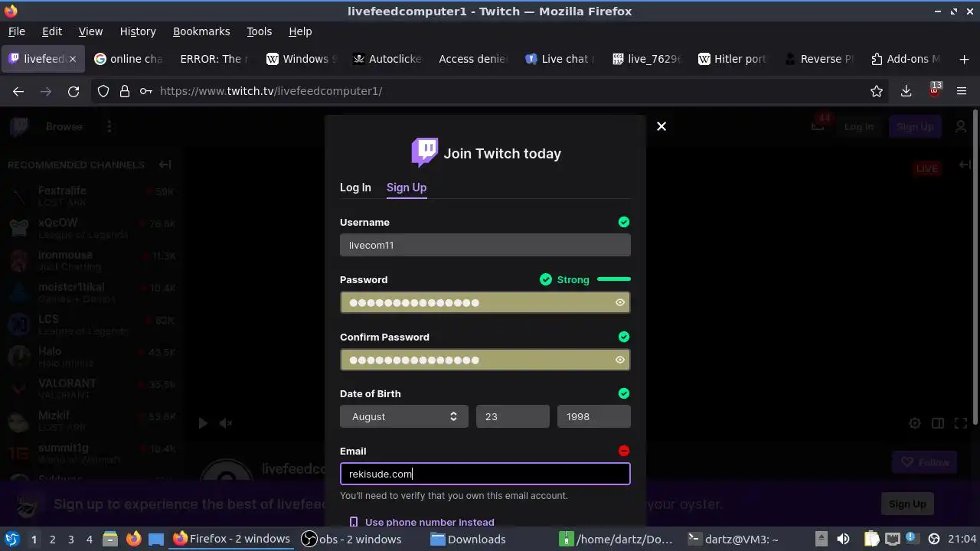Open the Downloads folder taskbar window
980x551 pixels.
(x=468, y=539)
